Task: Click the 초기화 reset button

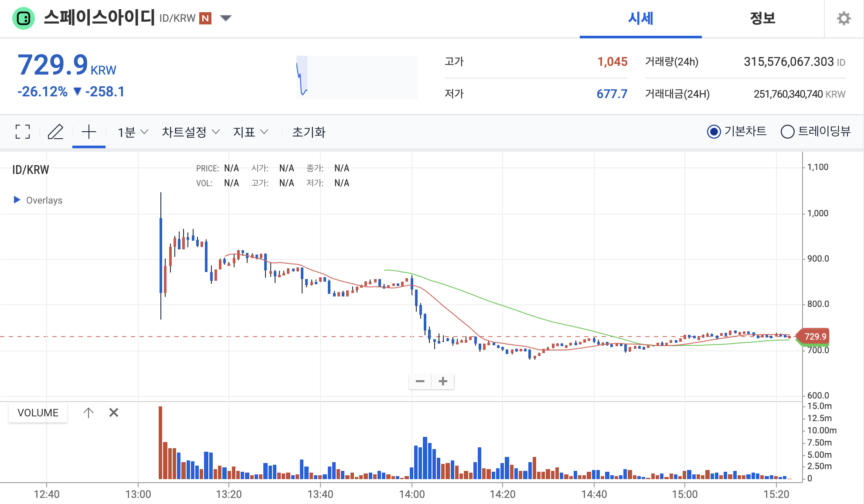Action: click(309, 132)
